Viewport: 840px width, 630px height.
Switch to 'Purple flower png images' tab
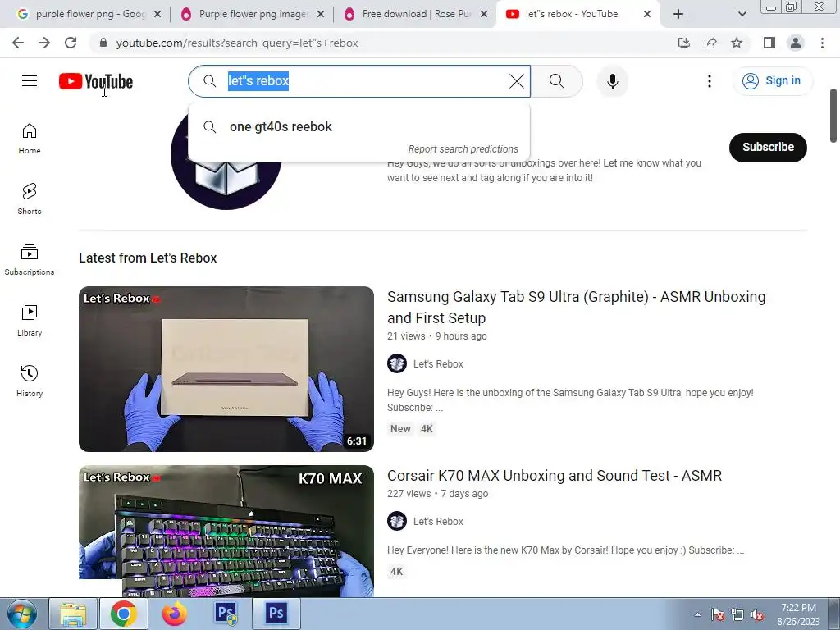[x=253, y=14]
